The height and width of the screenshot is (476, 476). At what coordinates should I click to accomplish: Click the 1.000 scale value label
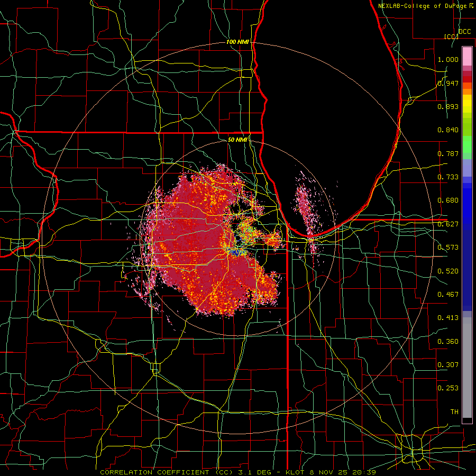coord(448,59)
